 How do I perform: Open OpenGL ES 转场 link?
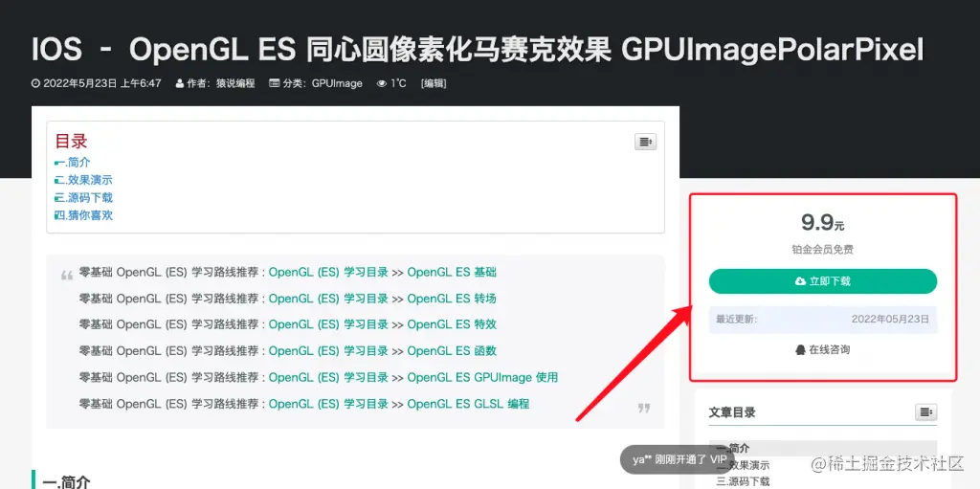452,299
